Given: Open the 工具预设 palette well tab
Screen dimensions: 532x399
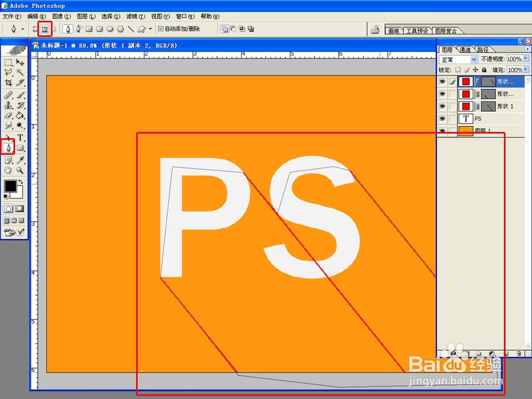Looking at the screenshot, I should pyautogui.click(x=417, y=31).
